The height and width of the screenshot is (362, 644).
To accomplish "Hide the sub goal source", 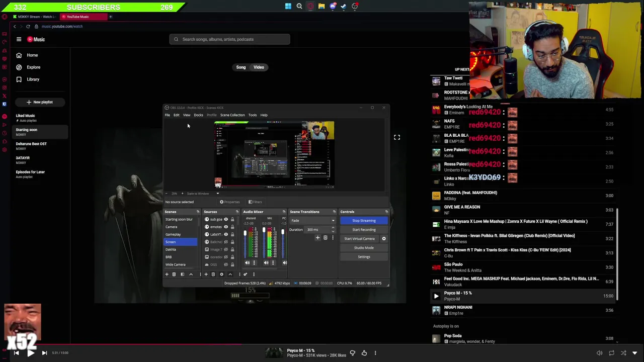I will 226,219.
